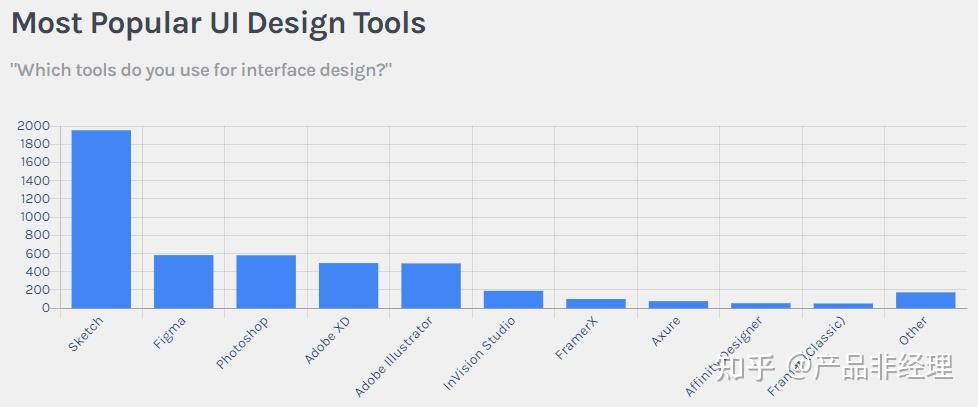Screen dimensions: 978x407
Task: Click the InVision Studio axis label
Action: [479, 354]
